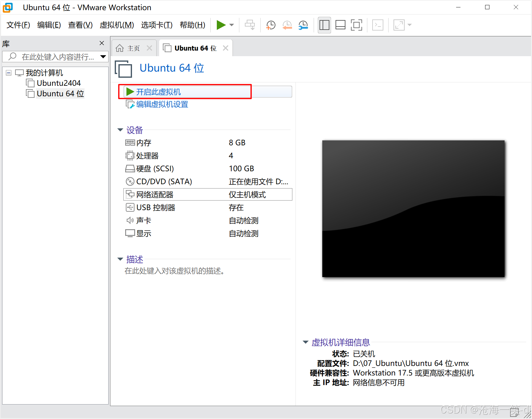This screenshot has height=419, width=532.
Task: Collapse the 描述 section
Action: pos(120,259)
